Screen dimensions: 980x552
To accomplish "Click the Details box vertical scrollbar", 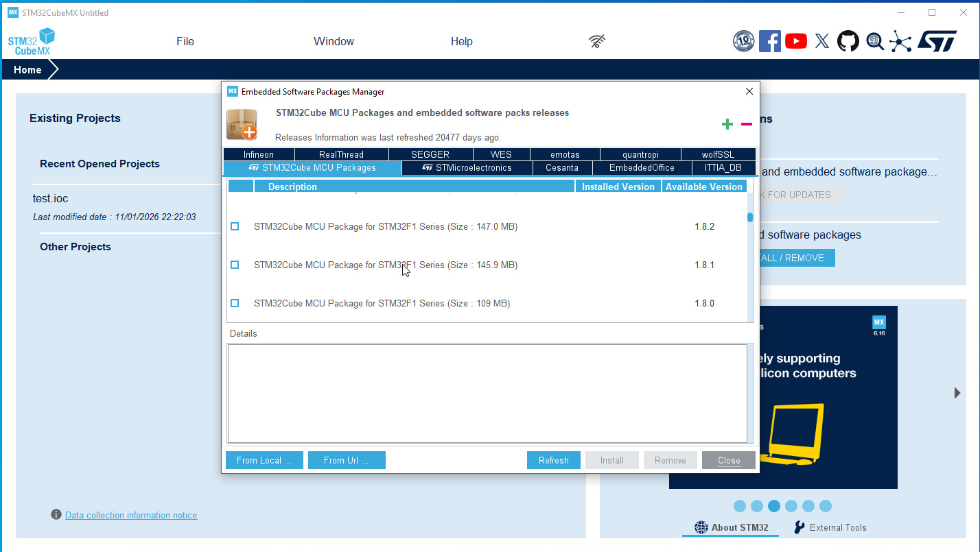I will click(750, 394).
